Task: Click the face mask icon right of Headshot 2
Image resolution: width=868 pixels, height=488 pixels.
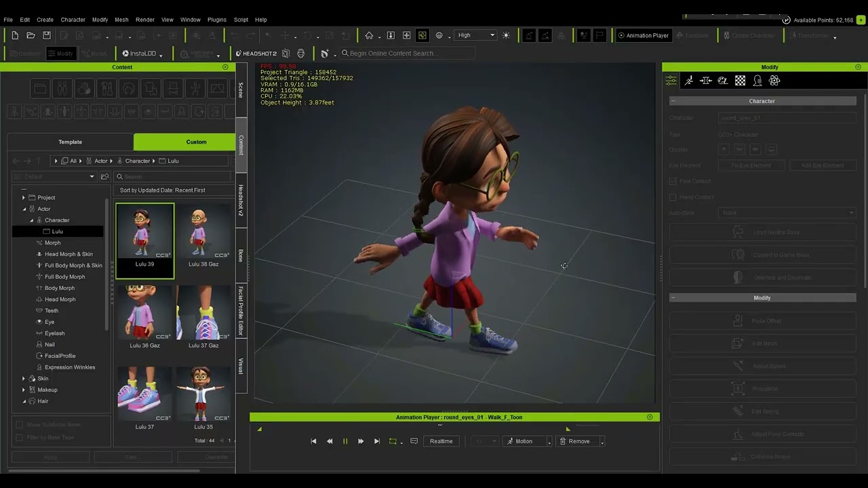Action: pyautogui.click(x=301, y=54)
